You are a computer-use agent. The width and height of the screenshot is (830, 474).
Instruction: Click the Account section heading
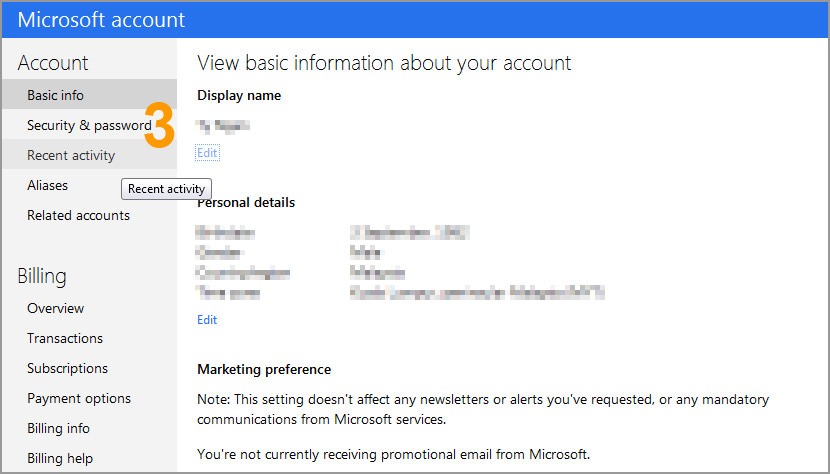pyautogui.click(x=53, y=63)
